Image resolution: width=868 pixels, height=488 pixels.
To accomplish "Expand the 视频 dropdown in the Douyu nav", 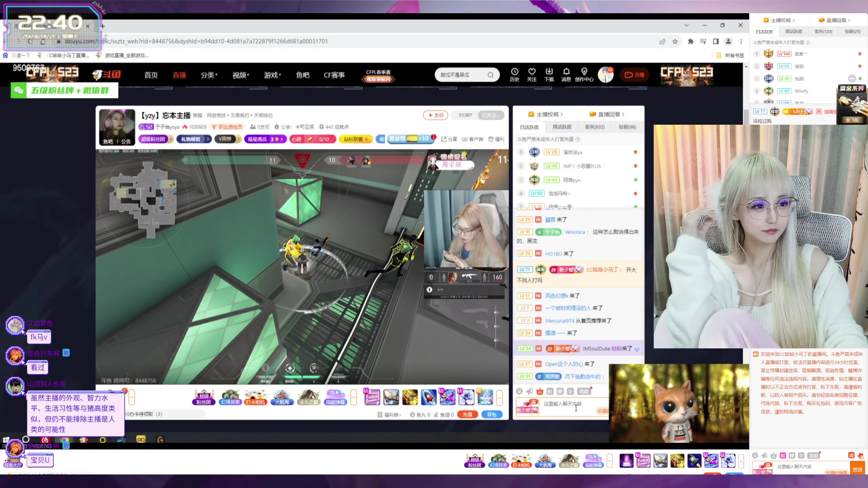I will [x=241, y=75].
